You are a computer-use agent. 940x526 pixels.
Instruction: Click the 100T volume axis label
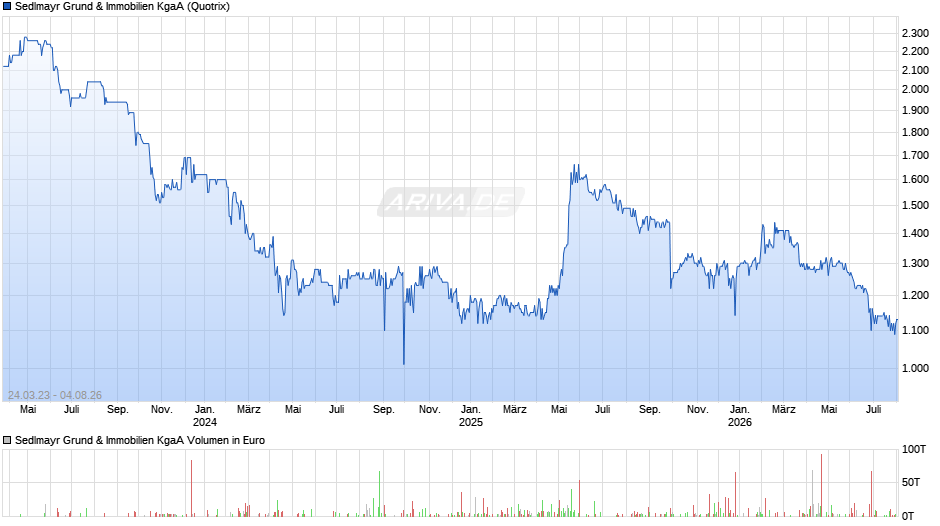[x=914, y=449]
